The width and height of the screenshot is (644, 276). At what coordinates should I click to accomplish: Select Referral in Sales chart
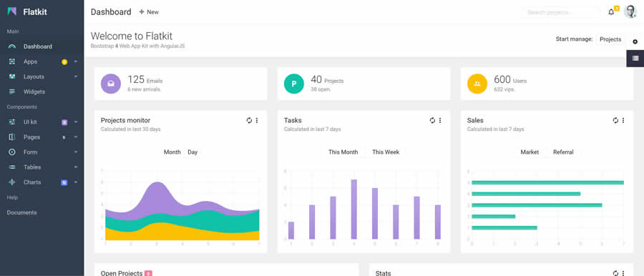(x=563, y=152)
